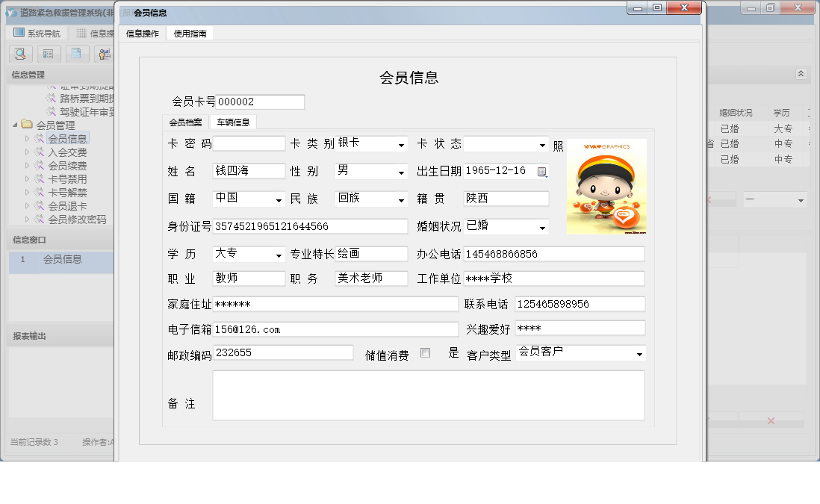Click the 婚姻状况 column header in background table
Viewport: 820px width, 504px height.
tap(736, 113)
